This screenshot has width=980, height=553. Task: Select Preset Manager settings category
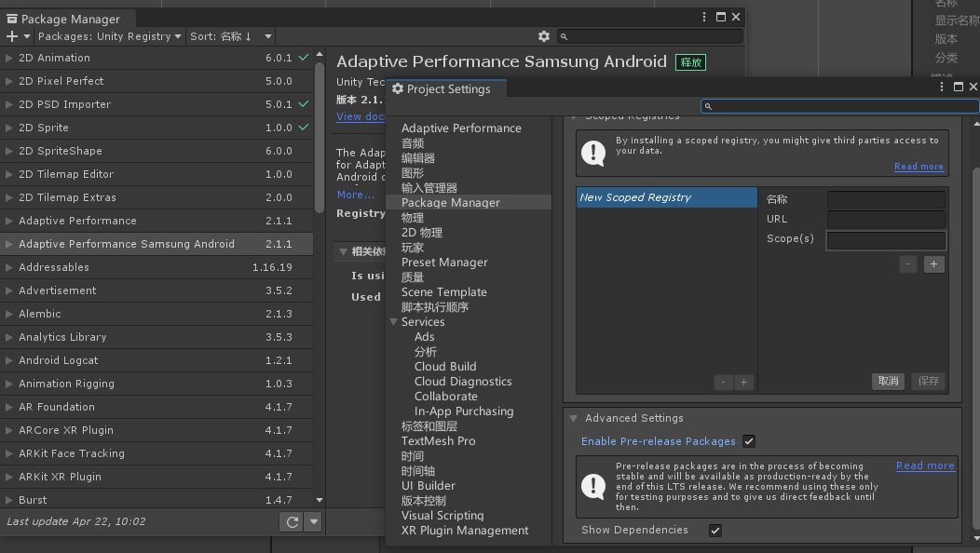pyautogui.click(x=444, y=263)
